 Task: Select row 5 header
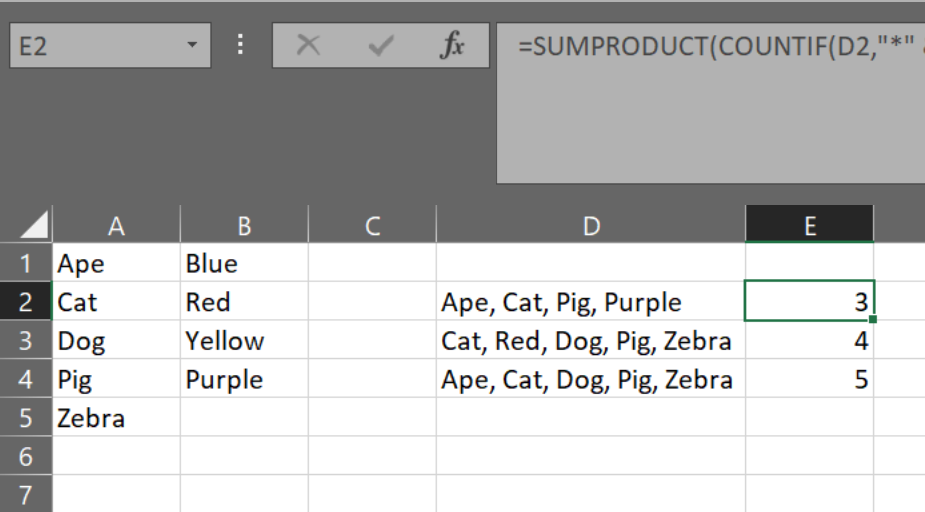pos(26,418)
